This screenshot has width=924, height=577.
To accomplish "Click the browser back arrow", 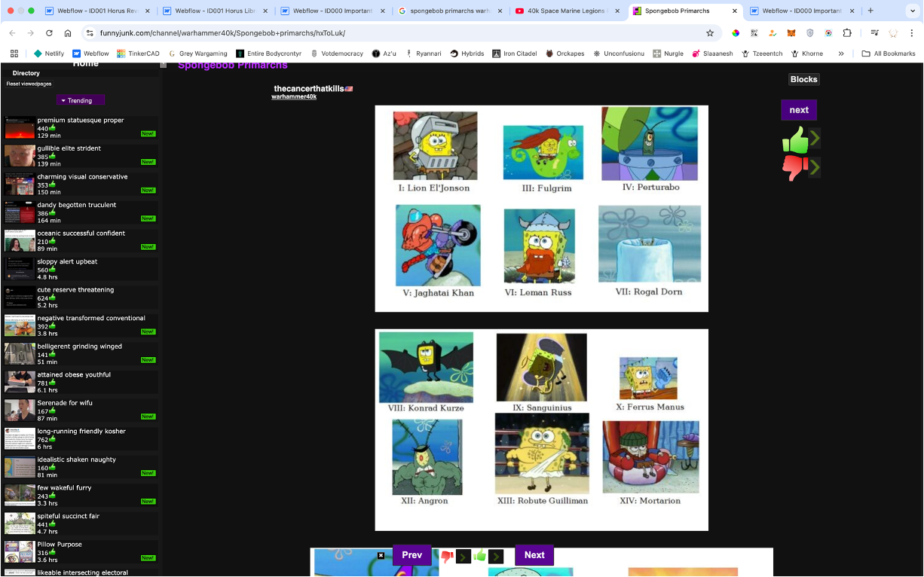I will pos(12,33).
